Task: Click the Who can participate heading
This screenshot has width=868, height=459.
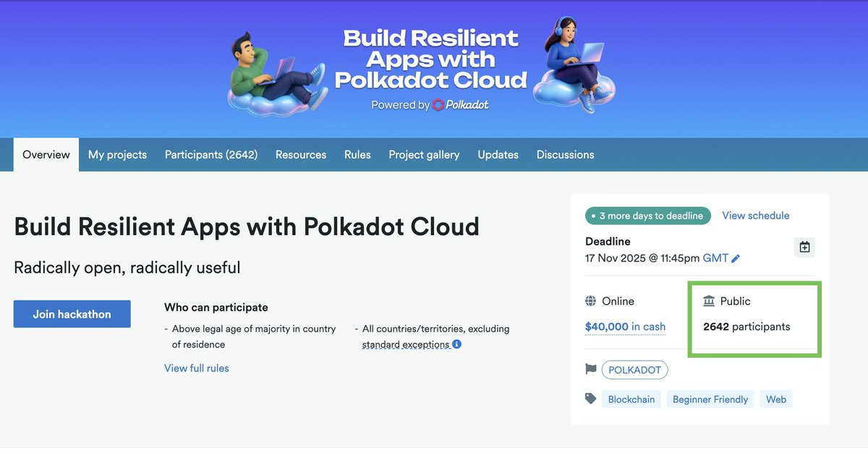Action: (216, 307)
